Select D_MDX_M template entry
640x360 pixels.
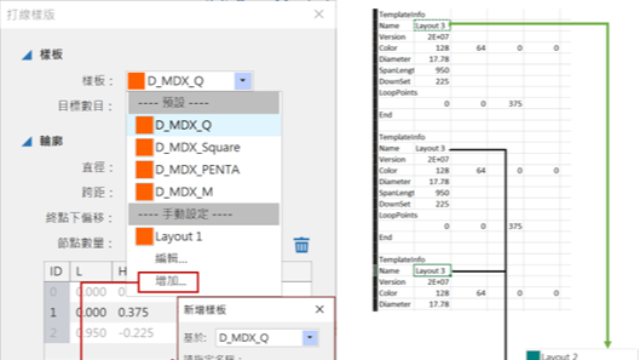point(204,192)
